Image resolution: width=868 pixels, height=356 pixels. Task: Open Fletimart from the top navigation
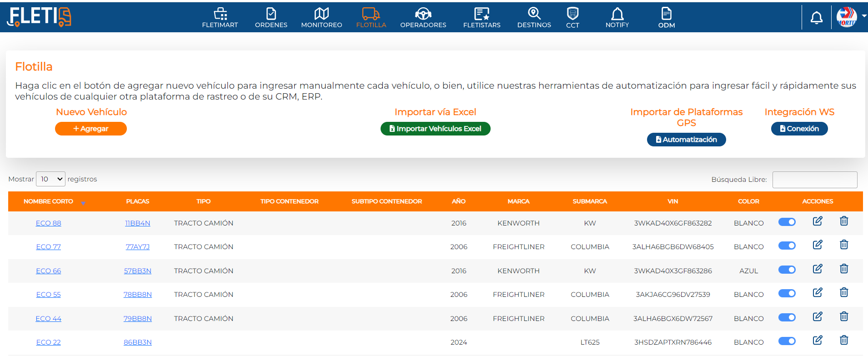[x=220, y=18]
